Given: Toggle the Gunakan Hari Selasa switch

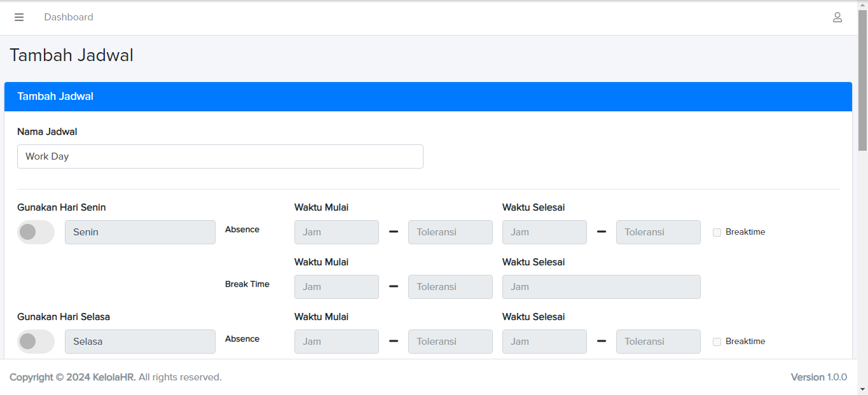Looking at the screenshot, I should (36, 342).
